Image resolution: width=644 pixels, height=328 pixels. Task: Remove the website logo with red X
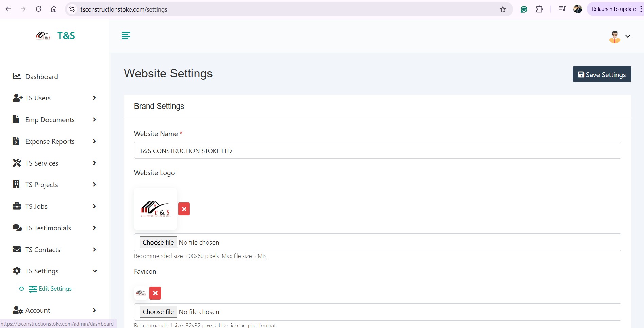pos(184,209)
